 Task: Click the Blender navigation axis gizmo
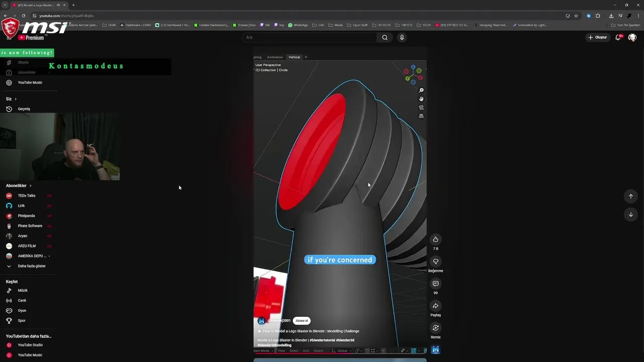coord(413,74)
